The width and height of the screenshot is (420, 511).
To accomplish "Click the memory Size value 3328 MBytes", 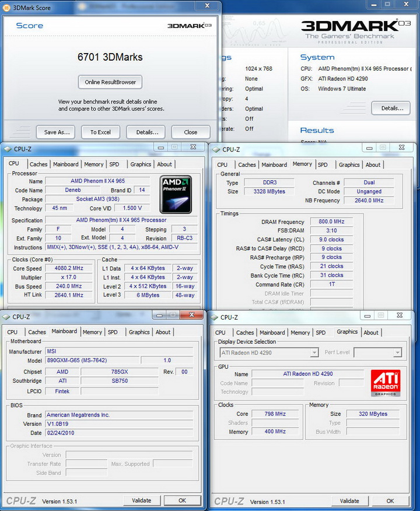I will pos(269,191).
